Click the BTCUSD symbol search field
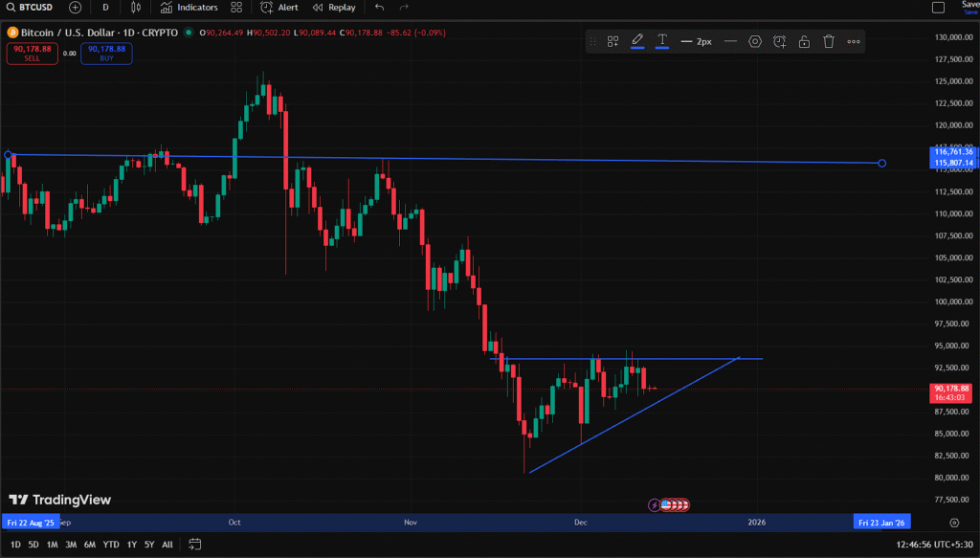Image resolution: width=980 pixels, height=558 pixels. [x=29, y=8]
